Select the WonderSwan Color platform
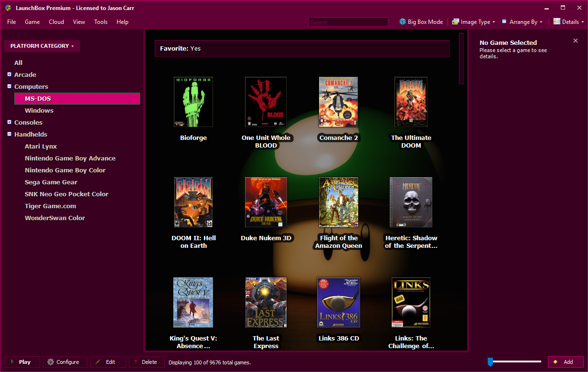 (55, 218)
